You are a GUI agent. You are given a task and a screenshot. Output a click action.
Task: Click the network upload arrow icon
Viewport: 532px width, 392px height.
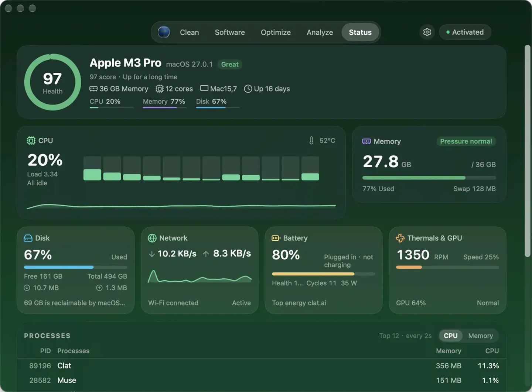(206, 254)
